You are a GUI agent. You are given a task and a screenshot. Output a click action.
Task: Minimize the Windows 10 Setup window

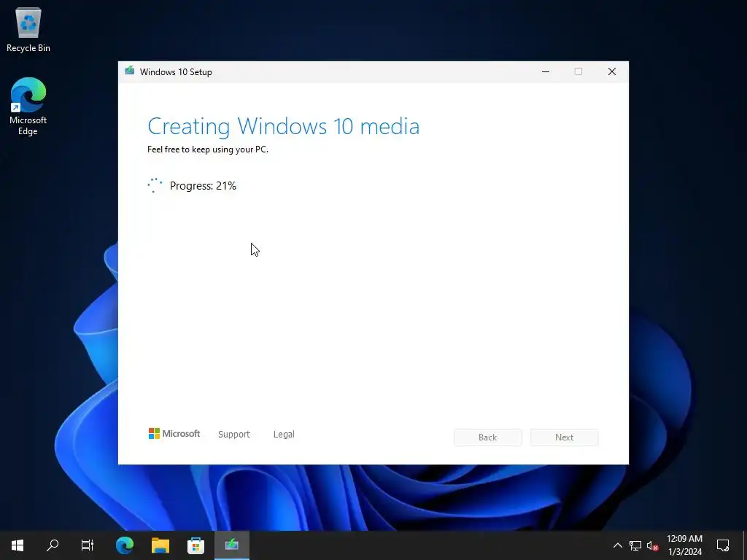pos(546,71)
